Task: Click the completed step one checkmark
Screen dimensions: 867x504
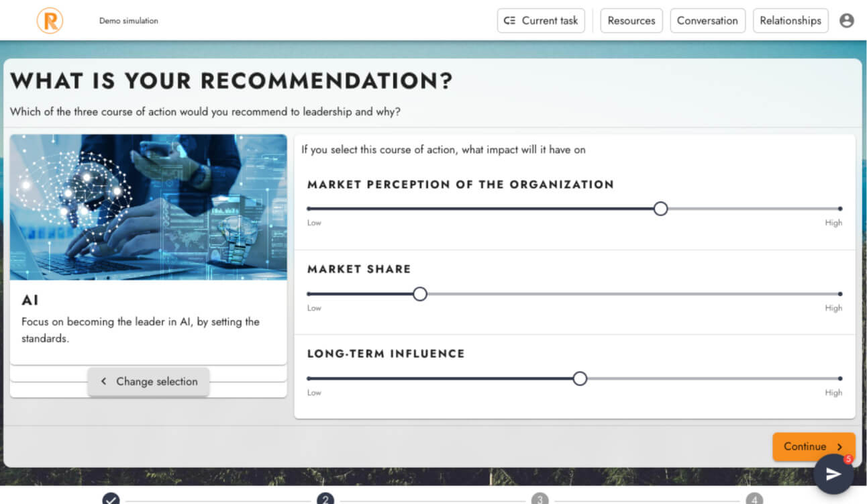Action: [111, 499]
